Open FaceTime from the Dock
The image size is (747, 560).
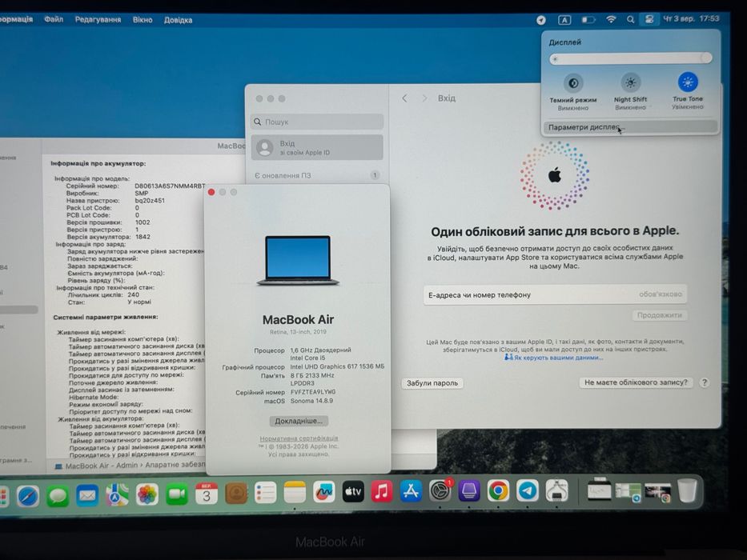[x=177, y=494]
